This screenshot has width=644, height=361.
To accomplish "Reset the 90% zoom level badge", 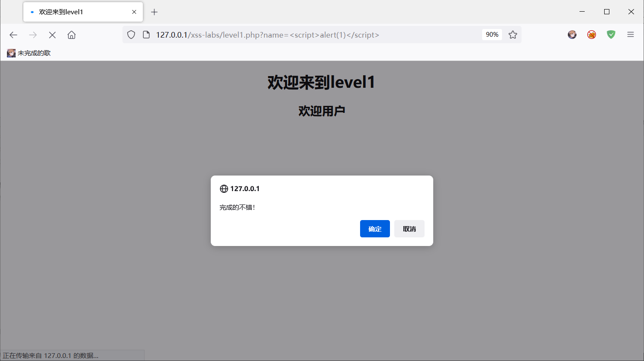I will (x=492, y=35).
